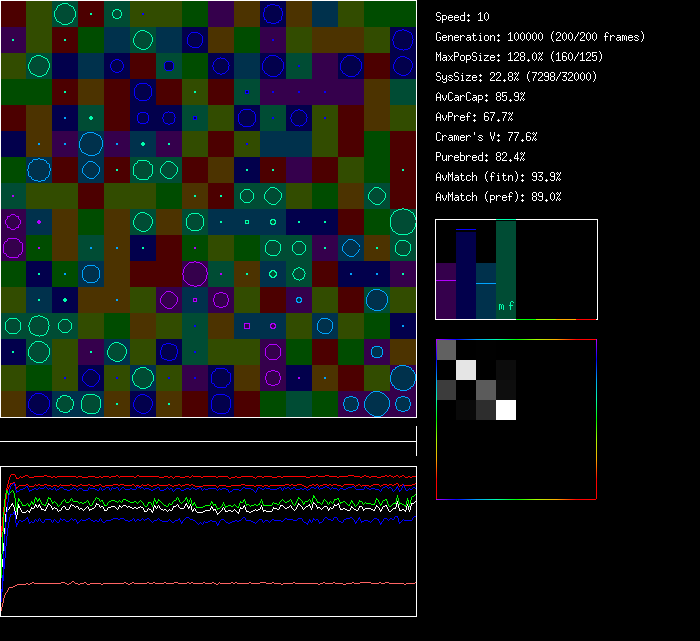Select the white cell in the grayscale matrix
The image size is (700, 641).
(506, 409)
